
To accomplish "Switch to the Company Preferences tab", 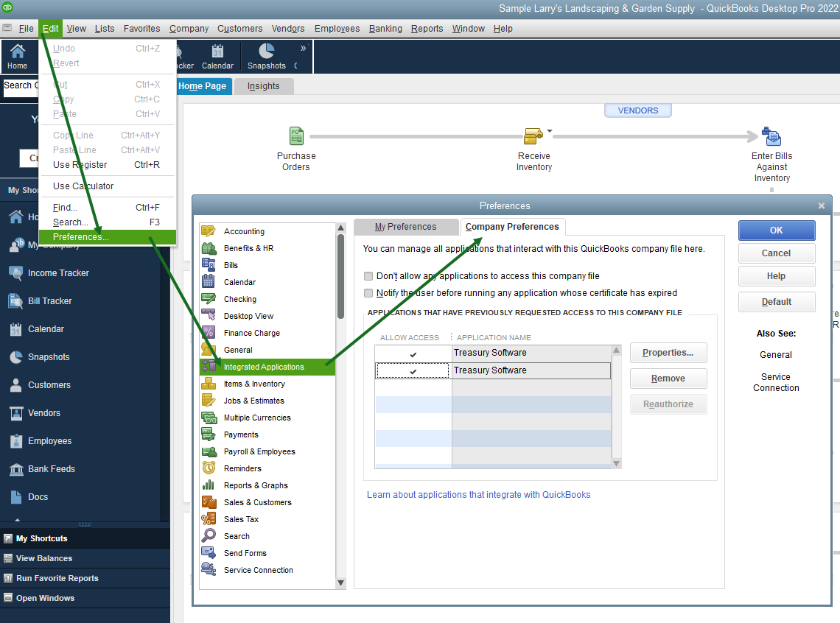I will [512, 227].
